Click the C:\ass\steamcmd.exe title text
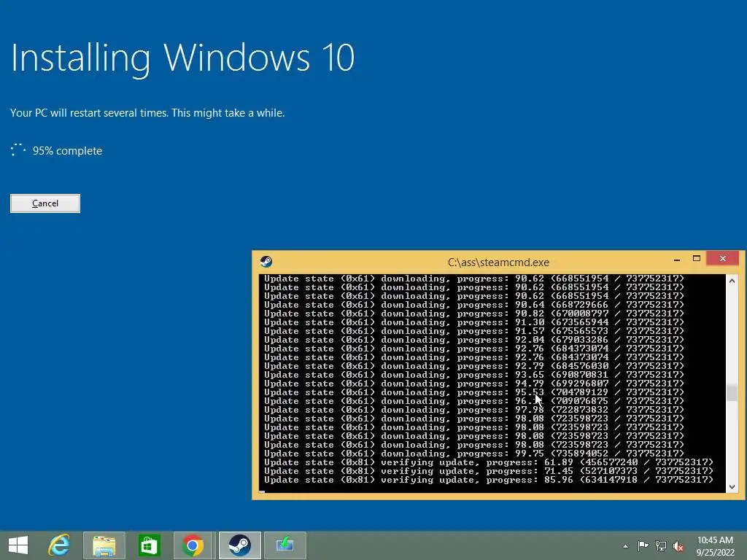This screenshot has width=747, height=560. [498, 262]
